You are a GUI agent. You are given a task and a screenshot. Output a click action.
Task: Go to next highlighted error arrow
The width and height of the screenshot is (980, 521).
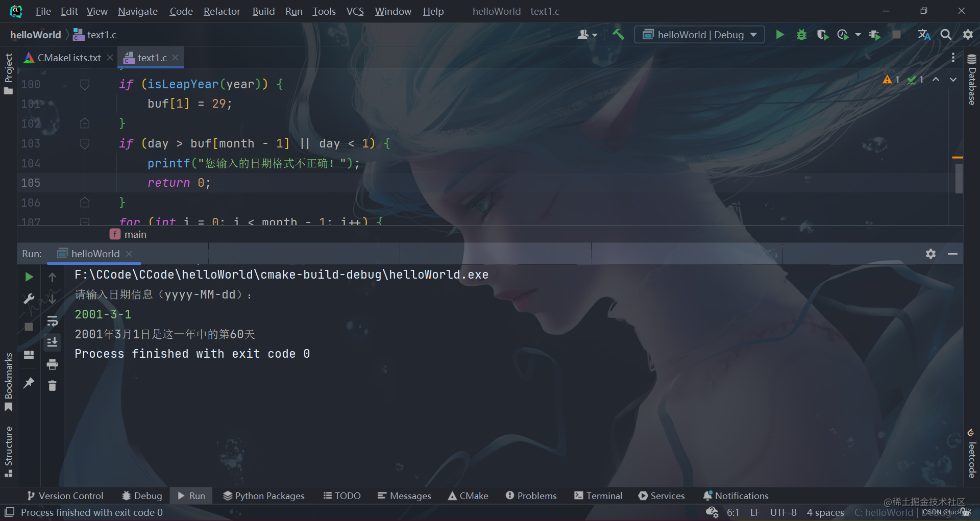(953, 80)
